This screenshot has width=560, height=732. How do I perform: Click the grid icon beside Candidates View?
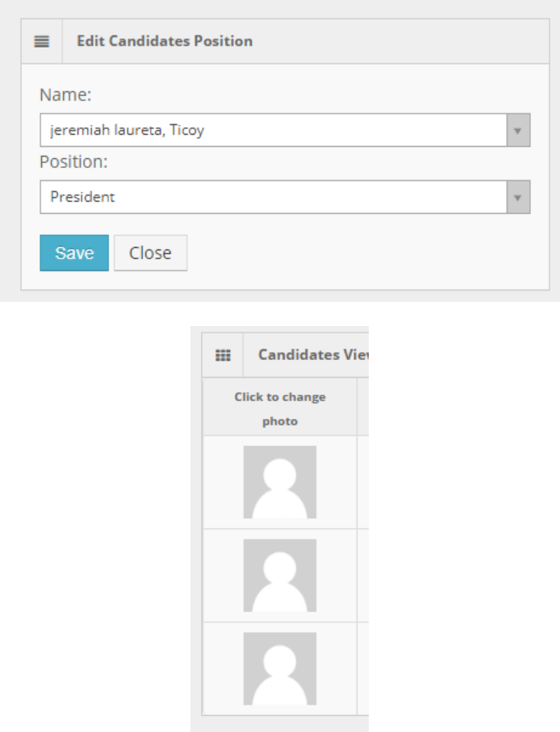[223, 355]
